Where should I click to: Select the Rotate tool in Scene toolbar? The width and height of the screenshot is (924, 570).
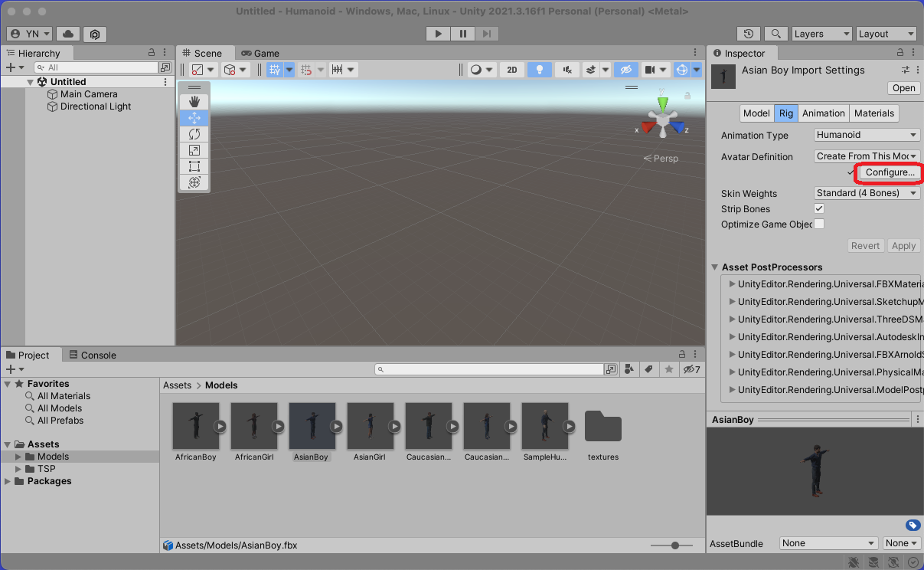194,134
